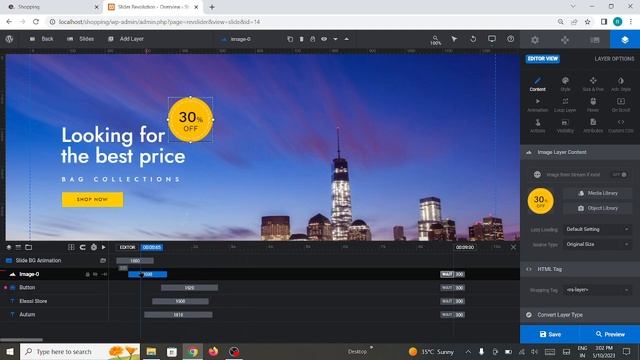
Task: Select the Style layer option
Action: click(565, 84)
